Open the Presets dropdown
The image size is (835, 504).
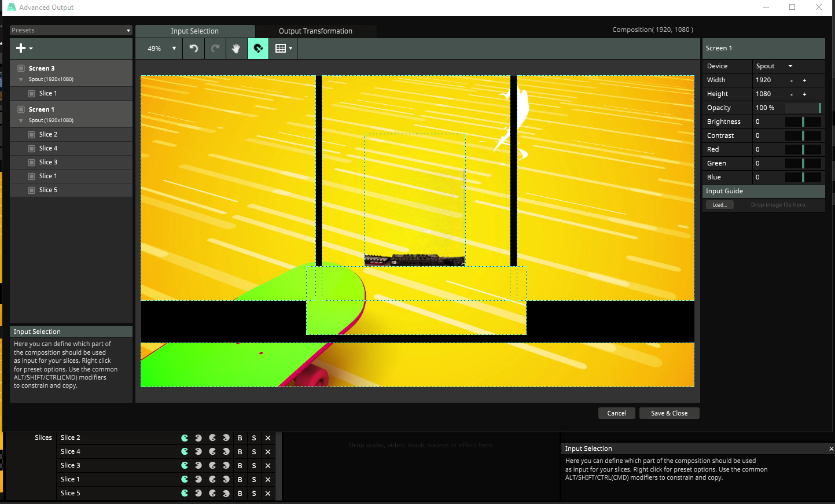coord(71,31)
